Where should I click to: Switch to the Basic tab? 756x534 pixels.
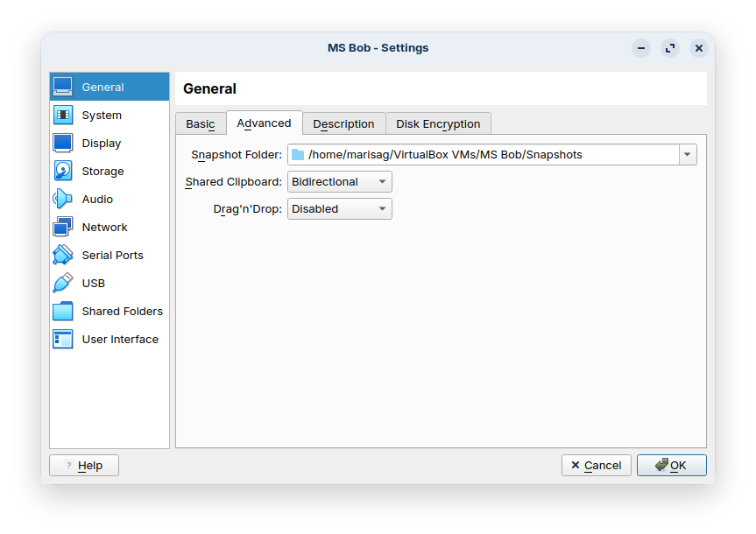[x=200, y=124]
